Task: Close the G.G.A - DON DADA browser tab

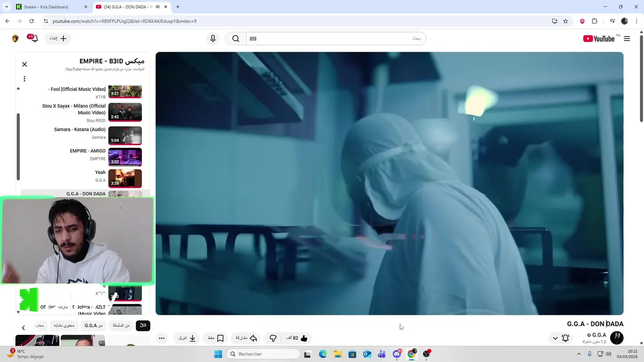Action: (166, 7)
